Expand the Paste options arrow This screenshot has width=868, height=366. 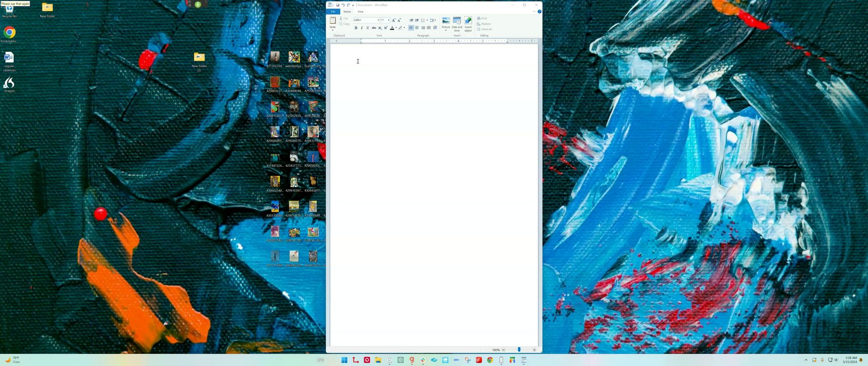click(333, 30)
